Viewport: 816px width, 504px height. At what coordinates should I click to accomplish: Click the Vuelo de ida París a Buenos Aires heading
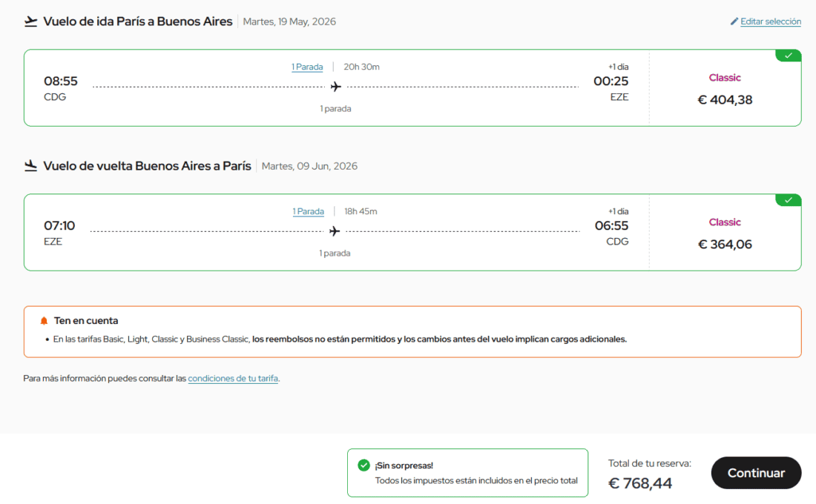(x=138, y=21)
